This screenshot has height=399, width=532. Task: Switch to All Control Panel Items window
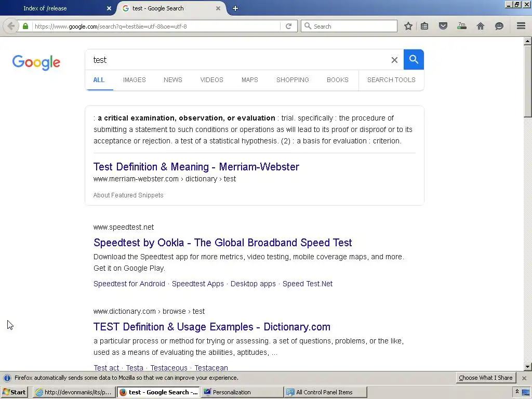click(x=326, y=392)
